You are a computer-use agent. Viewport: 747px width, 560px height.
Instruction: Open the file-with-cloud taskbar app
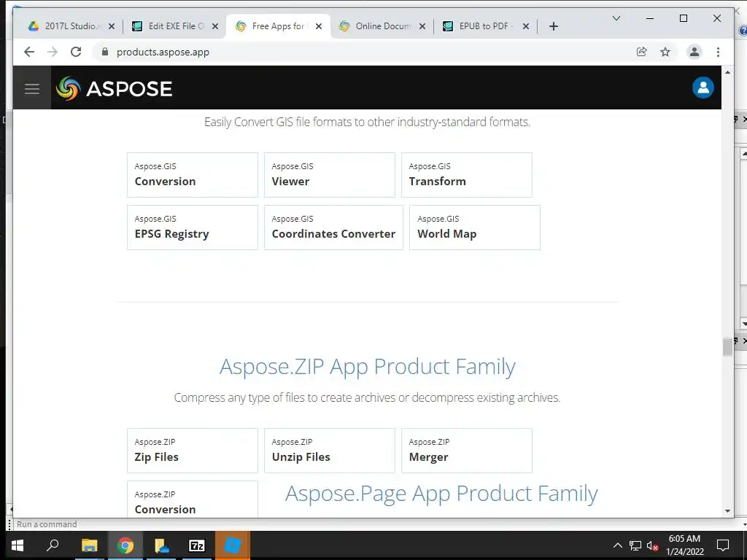(161, 545)
